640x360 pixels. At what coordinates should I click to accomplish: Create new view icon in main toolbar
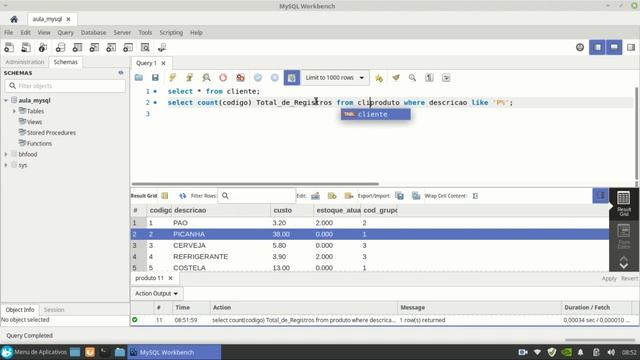point(94,47)
